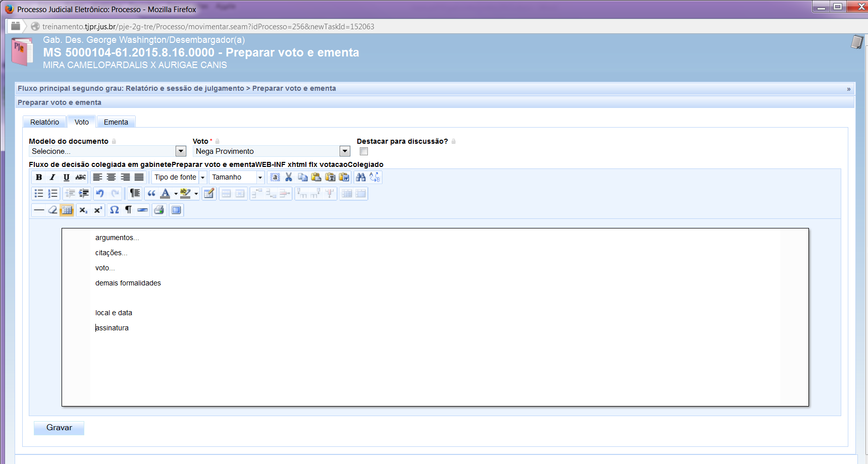Open Find and Replace tool

(x=375, y=177)
